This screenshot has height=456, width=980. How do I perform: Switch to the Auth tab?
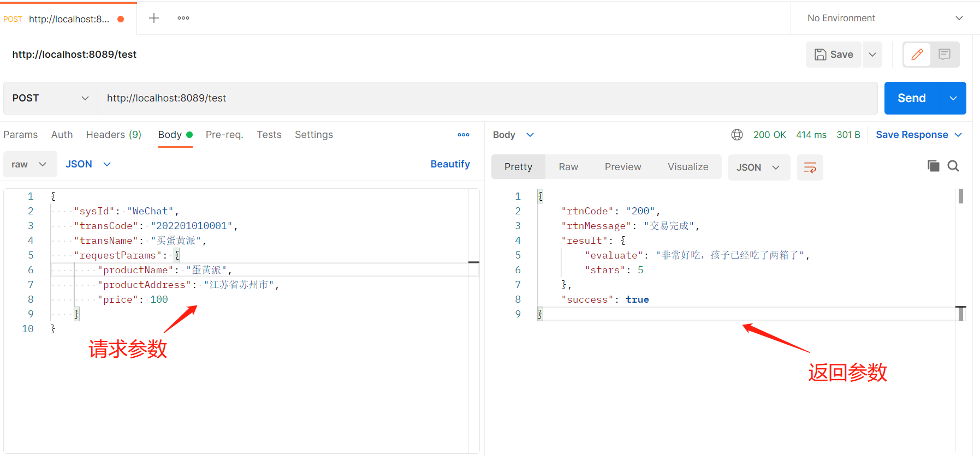[62, 135]
